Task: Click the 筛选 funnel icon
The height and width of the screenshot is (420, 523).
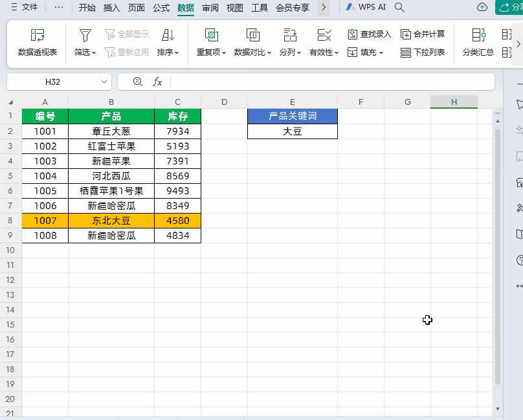Action: (85, 35)
